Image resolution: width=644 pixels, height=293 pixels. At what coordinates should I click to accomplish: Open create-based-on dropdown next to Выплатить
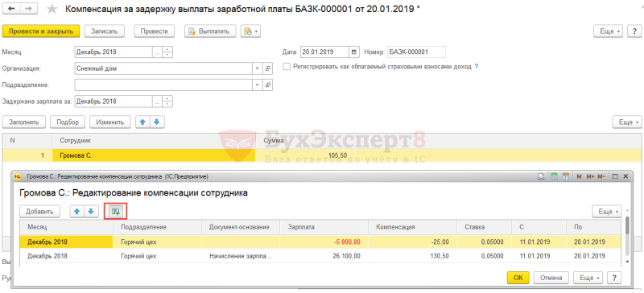[x=250, y=31]
